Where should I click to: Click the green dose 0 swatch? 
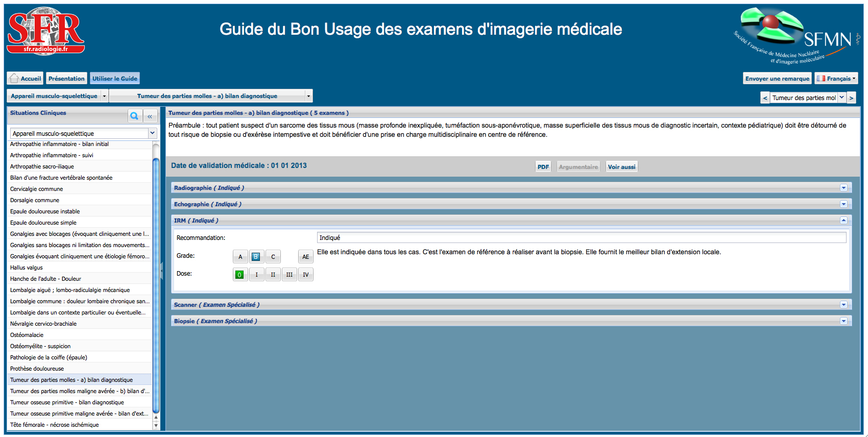point(239,275)
